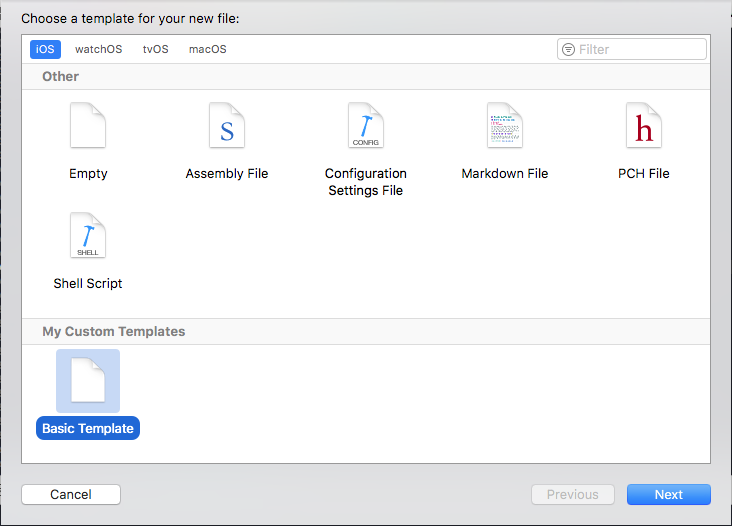Click the Basic Template icon
This screenshot has height=526, width=732.
88,381
